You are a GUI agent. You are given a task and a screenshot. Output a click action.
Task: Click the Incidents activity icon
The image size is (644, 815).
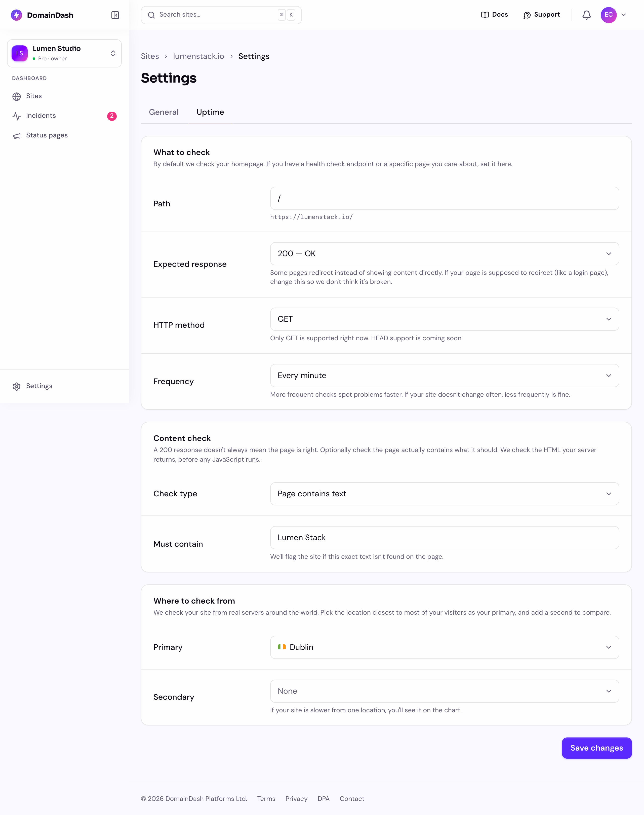pos(17,116)
